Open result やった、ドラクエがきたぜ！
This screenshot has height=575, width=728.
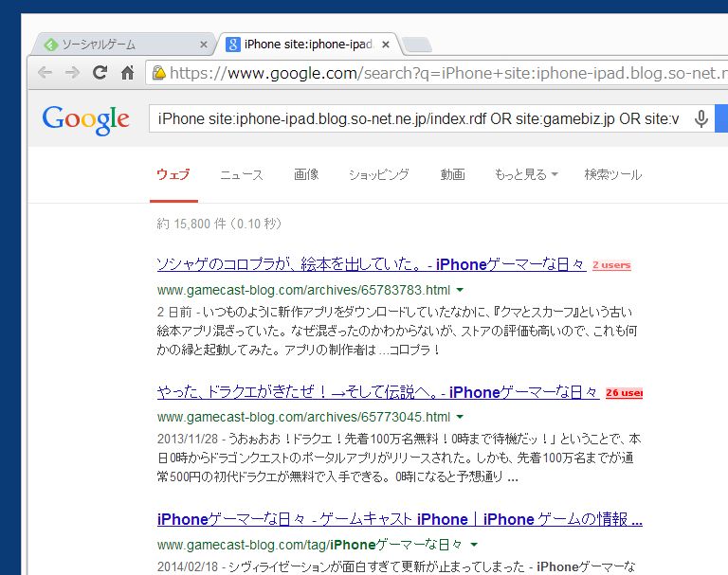point(378,392)
